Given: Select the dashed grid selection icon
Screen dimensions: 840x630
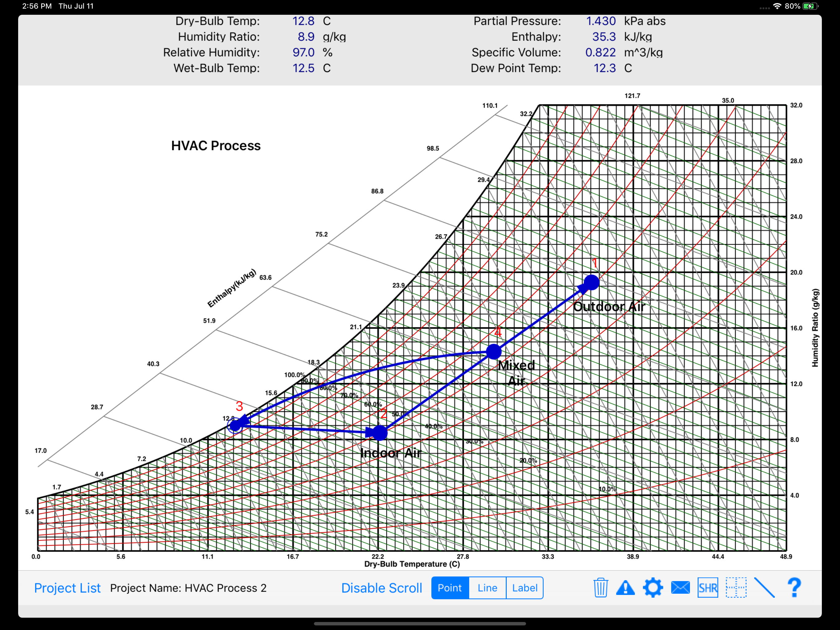Looking at the screenshot, I should pos(736,588).
